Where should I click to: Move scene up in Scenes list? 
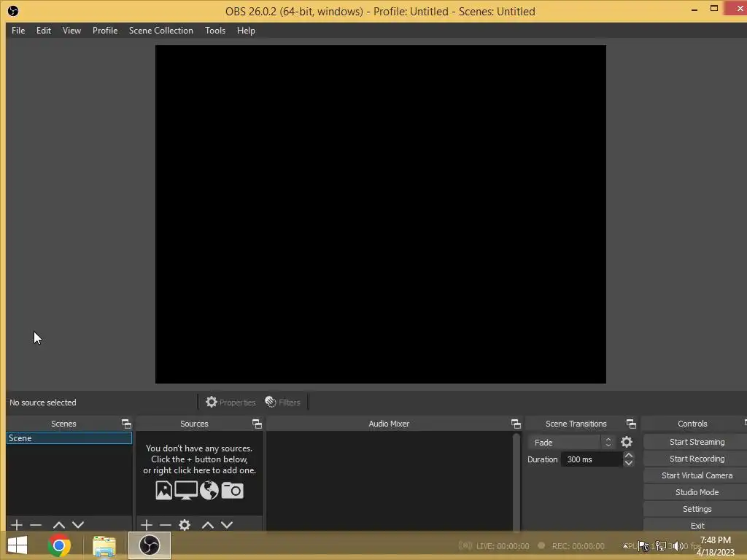point(59,525)
